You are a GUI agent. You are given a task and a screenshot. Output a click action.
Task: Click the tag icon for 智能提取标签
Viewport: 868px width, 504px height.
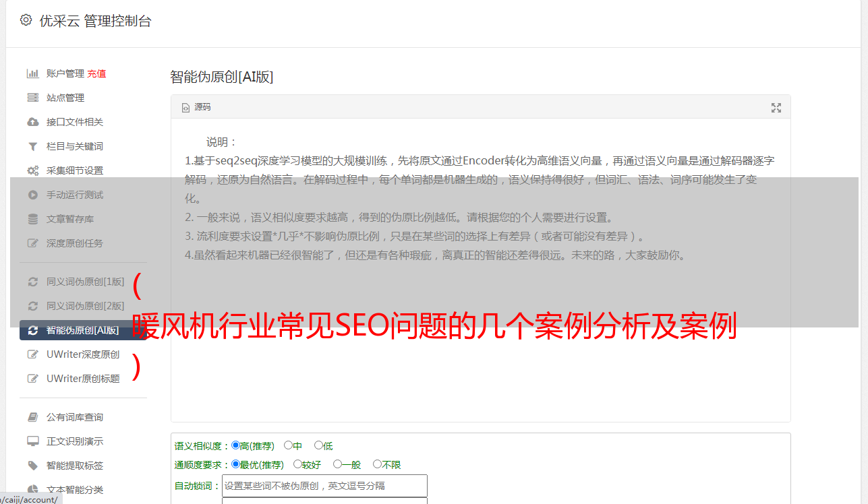pyautogui.click(x=32, y=466)
